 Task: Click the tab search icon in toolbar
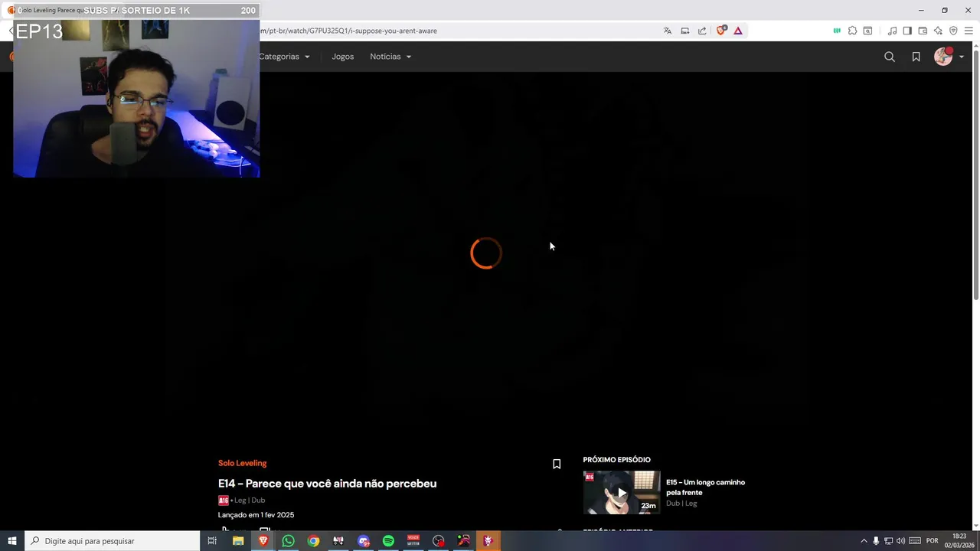(867, 31)
